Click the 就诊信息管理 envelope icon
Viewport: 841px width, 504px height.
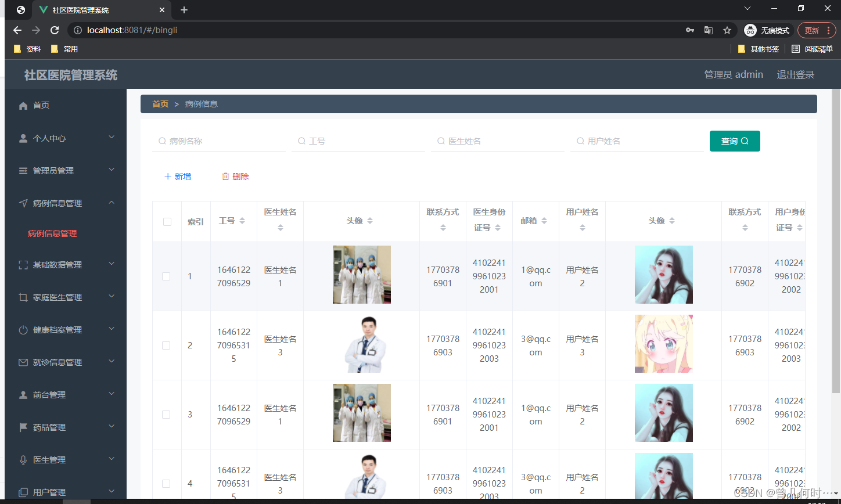click(x=22, y=362)
